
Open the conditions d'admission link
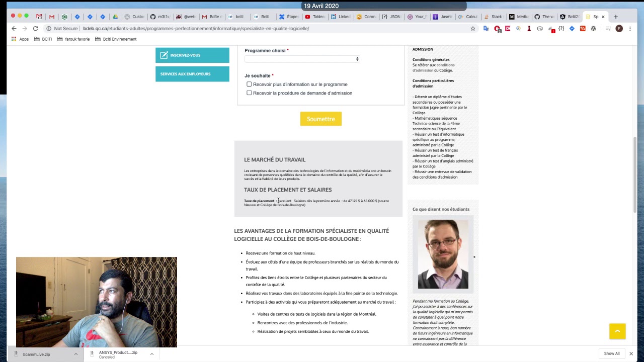coord(434,68)
